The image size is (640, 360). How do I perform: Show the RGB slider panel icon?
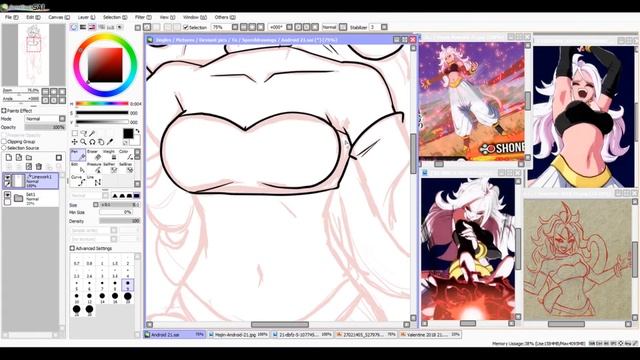click(83, 27)
